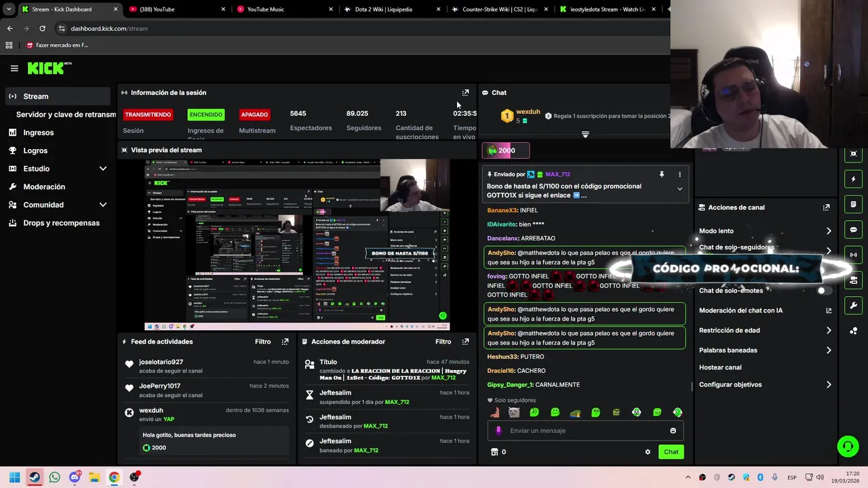Viewport: 868px width, 488px height.
Task: Expand the Comunidad sidebar section
Action: coord(103,205)
